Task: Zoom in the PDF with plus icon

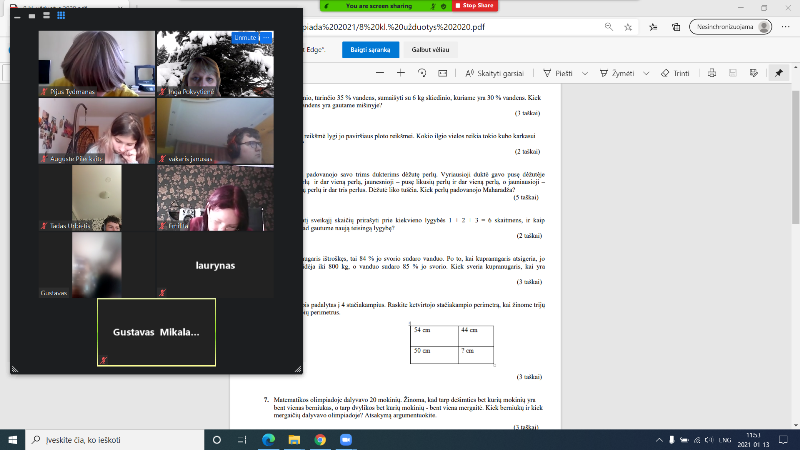Action: (x=401, y=73)
